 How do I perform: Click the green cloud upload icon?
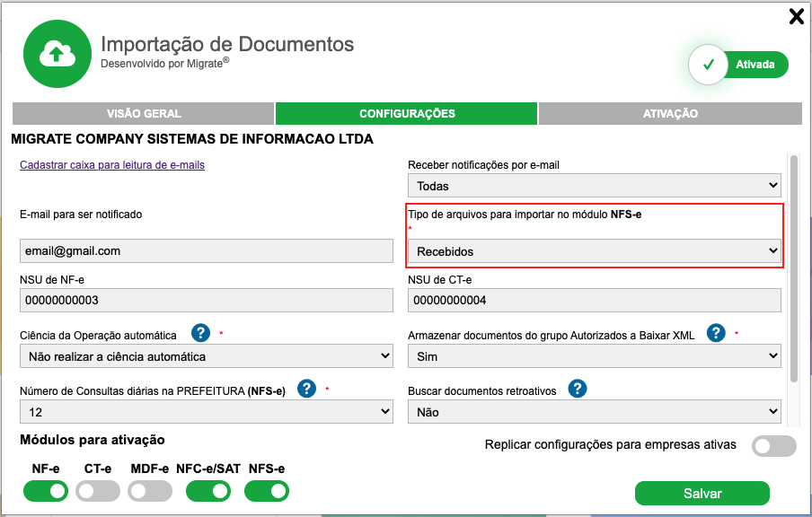point(57,55)
